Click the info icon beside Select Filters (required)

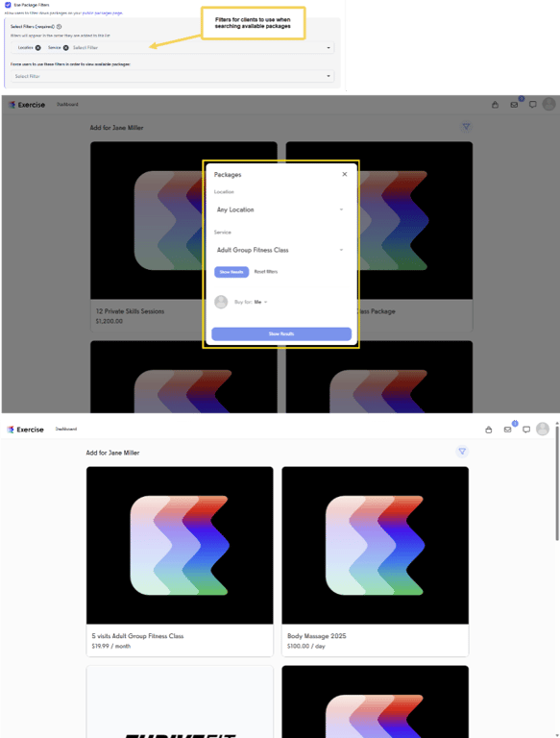tap(59, 27)
